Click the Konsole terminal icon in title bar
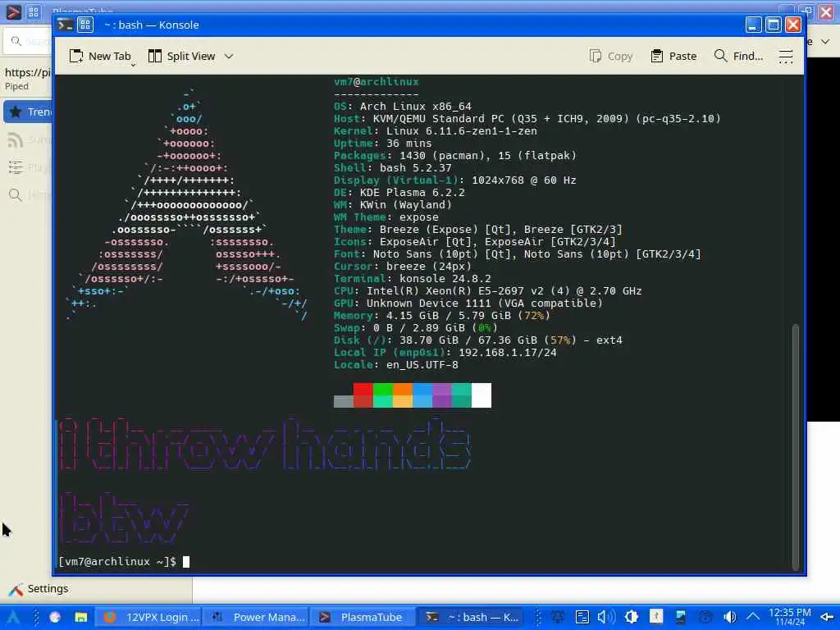 (x=65, y=25)
